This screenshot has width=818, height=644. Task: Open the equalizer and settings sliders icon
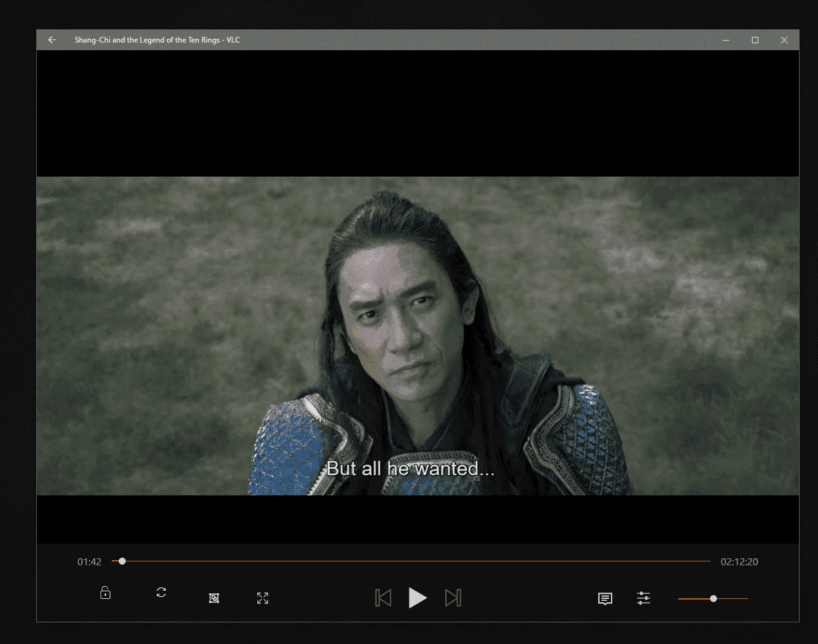coord(643,598)
